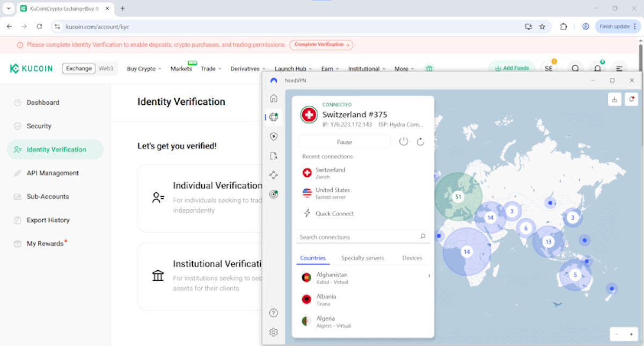Click Complete Verification button in banner
The width and height of the screenshot is (644, 346).
[x=321, y=45]
